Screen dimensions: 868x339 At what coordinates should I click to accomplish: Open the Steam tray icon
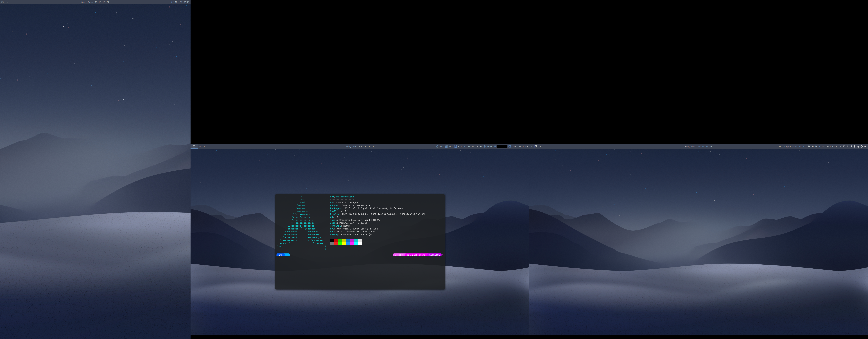tap(862, 146)
